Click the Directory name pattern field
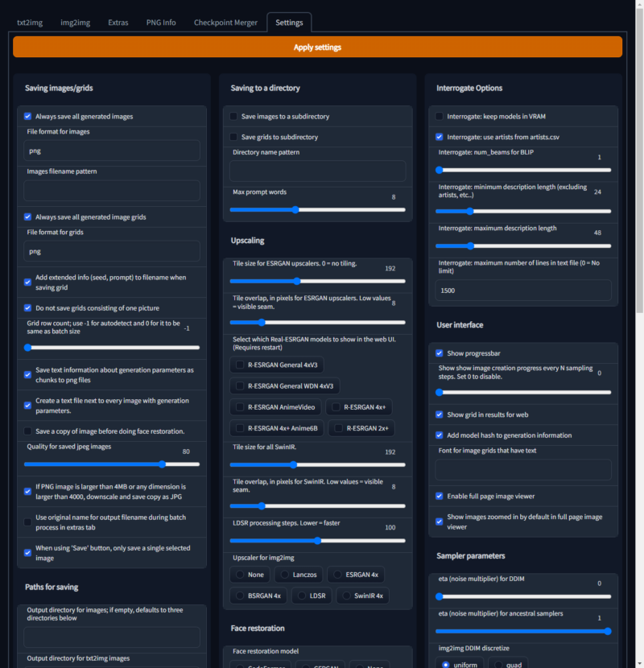Image resolution: width=644 pixels, height=668 pixels. [317, 171]
